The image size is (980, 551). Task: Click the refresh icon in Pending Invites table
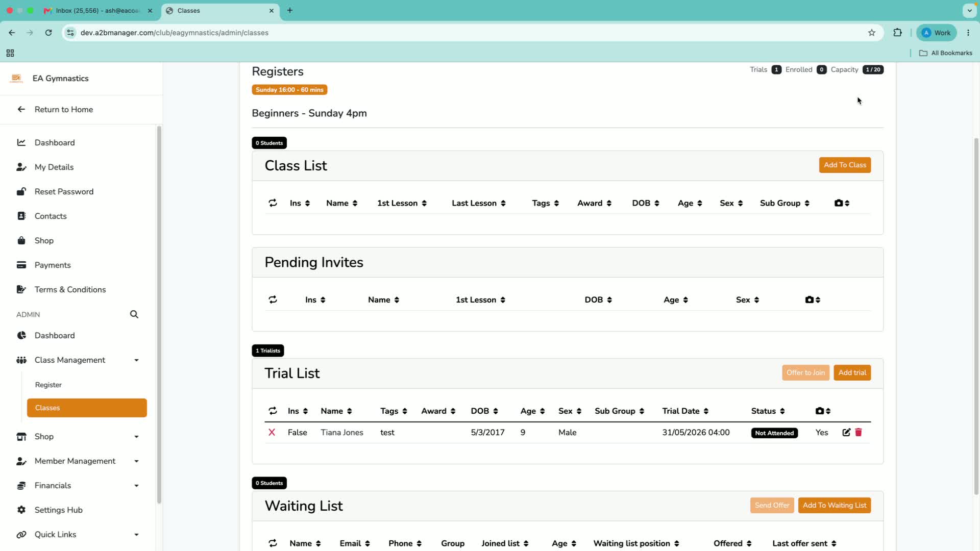click(273, 300)
